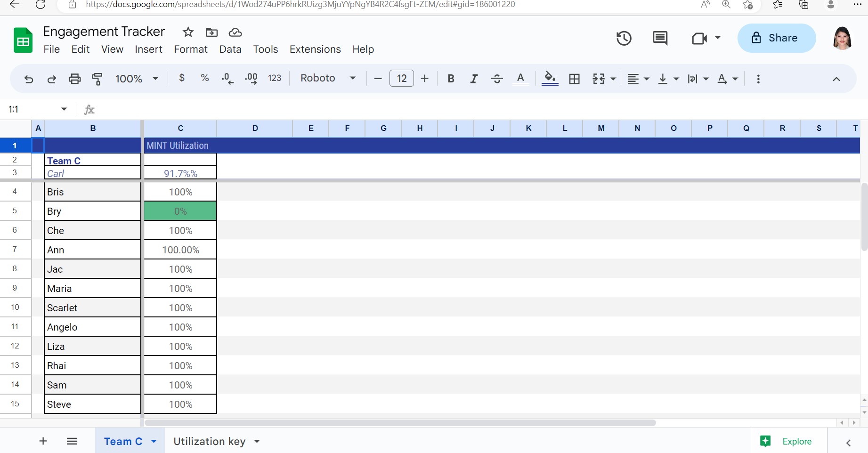This screenshot has width=868, height=453.
Task: Select the cell containing Scarlet
Action: (92, 307)
